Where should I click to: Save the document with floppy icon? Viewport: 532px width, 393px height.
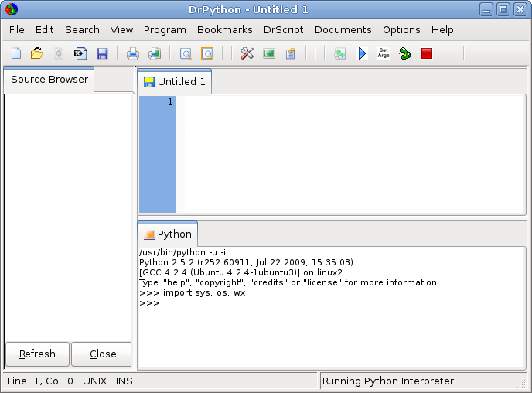click(102, 53)
